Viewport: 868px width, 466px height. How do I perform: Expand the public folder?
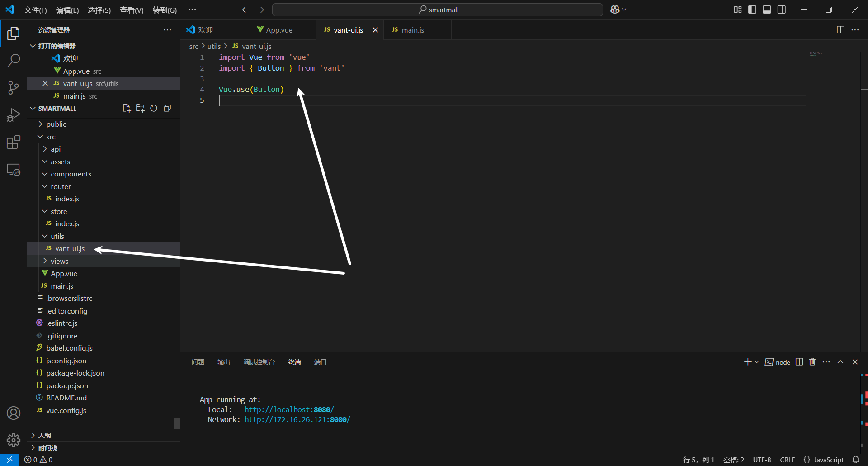coord(56,124)
